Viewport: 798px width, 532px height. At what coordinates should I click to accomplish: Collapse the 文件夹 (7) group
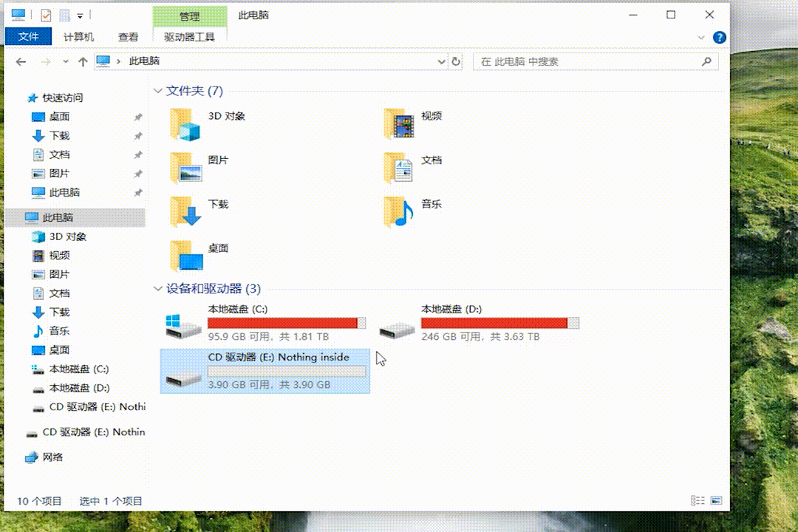coord(157,91)
